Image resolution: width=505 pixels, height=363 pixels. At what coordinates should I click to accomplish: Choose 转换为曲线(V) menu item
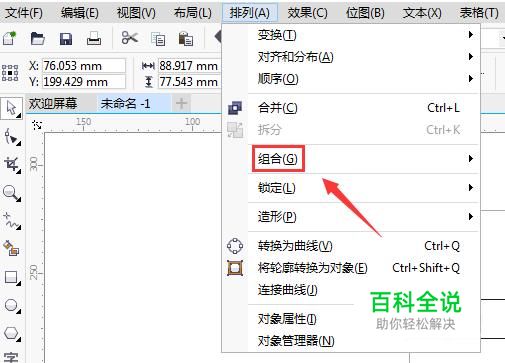click(352, 246)
